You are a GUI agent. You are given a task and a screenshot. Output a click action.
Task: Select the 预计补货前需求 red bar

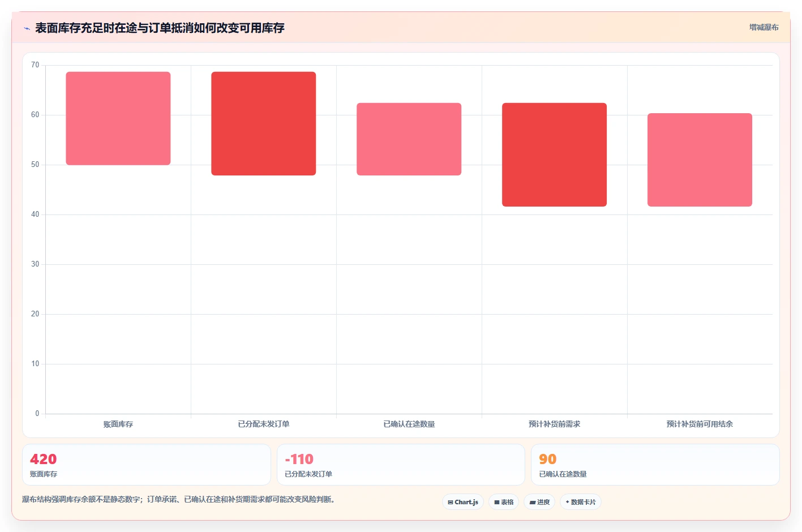[x=555, y=155]
